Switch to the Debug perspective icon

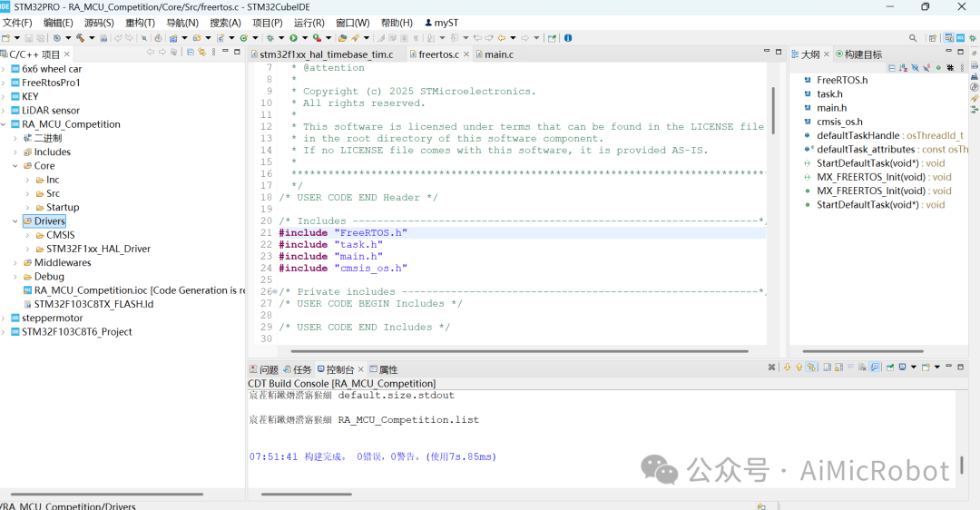(973, 38)
